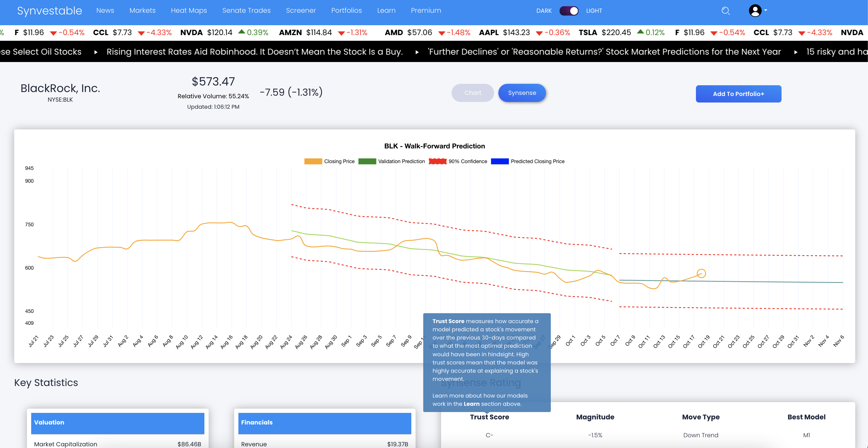Click the Financials card header
Image resolution: width=868 pixels, height=448 pixels.
point(325,423)
